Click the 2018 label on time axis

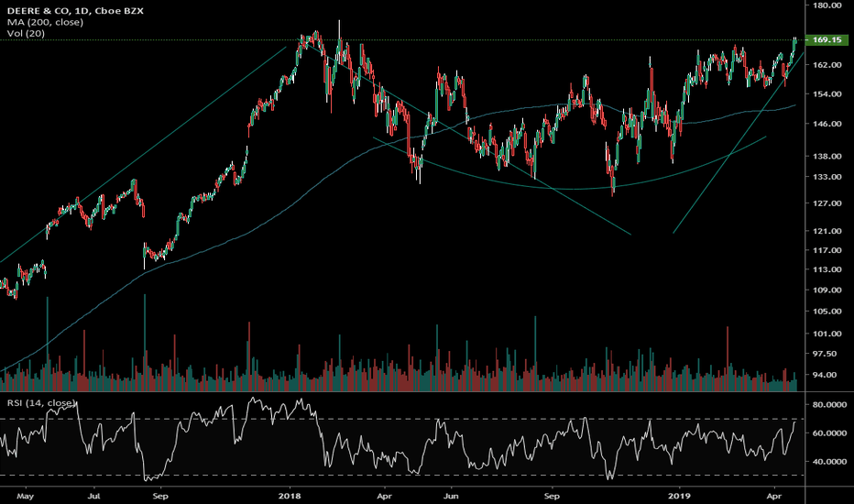click(290, 497)
